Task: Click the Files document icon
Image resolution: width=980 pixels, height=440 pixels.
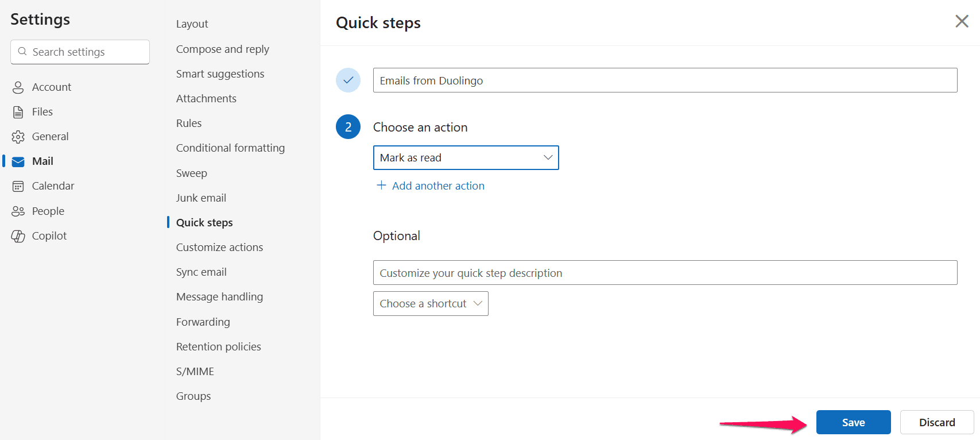Action: coord(18,112)
